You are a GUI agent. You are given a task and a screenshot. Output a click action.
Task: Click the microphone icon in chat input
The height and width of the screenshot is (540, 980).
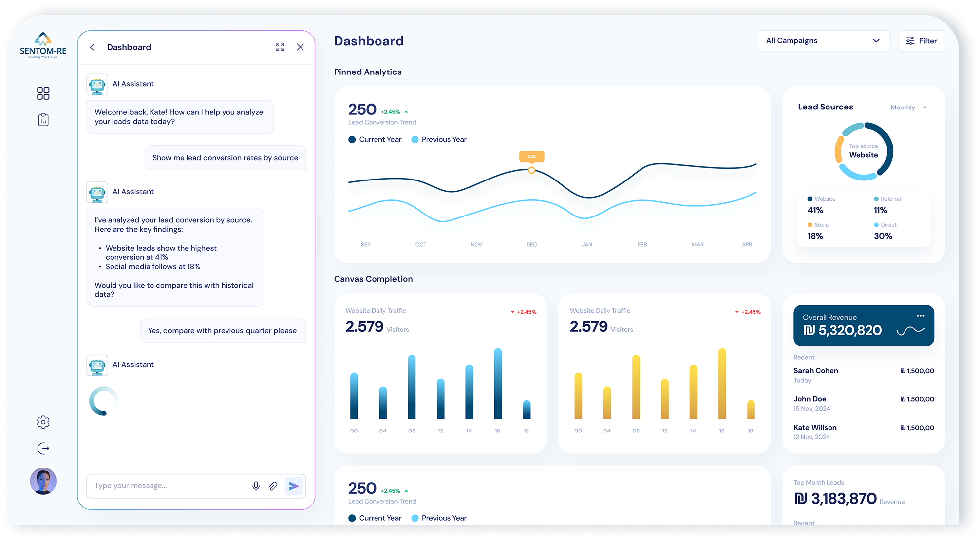(x=256, y=486)
